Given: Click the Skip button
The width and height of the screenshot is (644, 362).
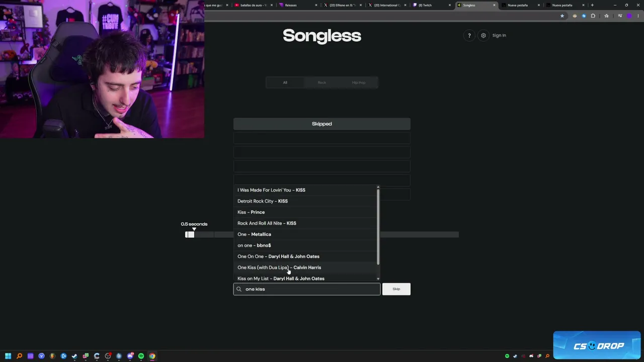Looking at the screenshot, I should pos(396,289).
